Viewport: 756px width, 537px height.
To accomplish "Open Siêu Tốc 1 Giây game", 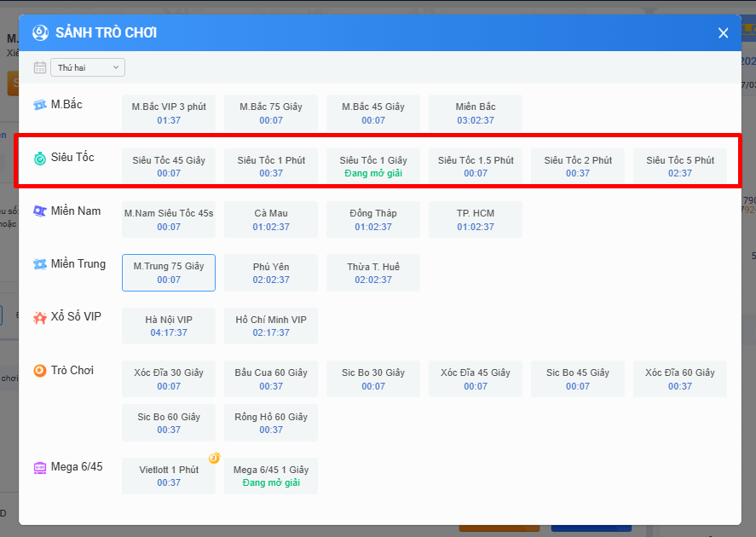I will [373, 166].
